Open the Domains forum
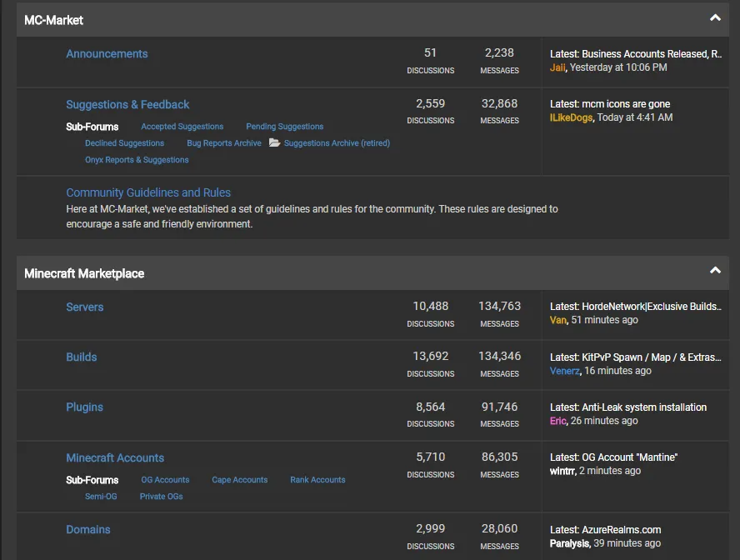The height and width of the screenshot is (560, 740). (88, 529)
